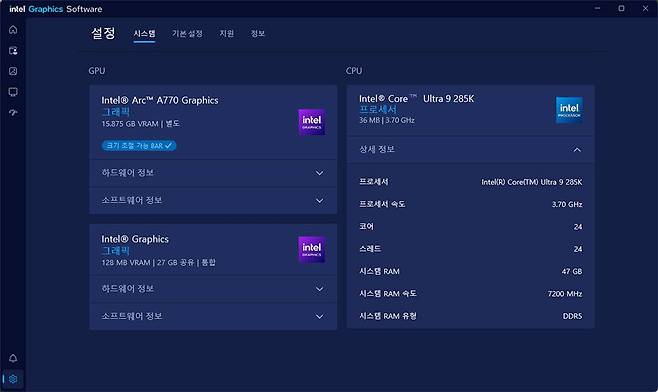658x392 pixels.
Task: Switch to the 정보 tab
Action: pyautogui.click(x=258, y=34)
